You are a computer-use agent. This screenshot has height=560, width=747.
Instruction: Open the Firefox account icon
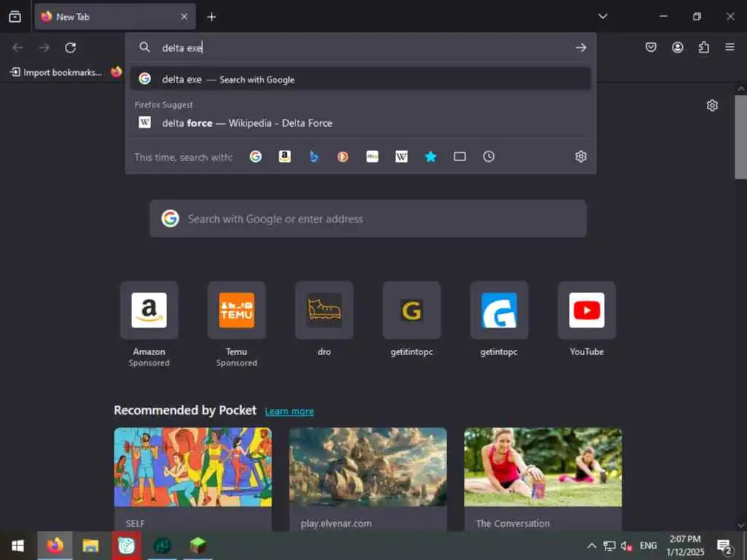[678, 47]
